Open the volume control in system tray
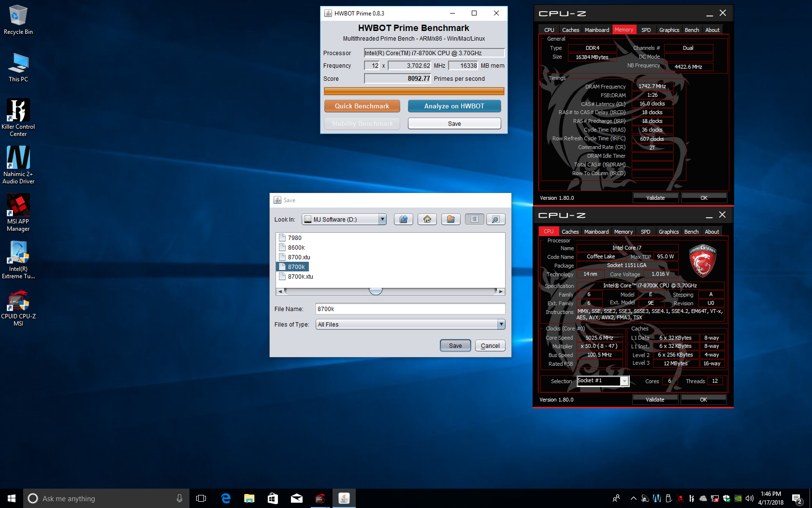 tap(750, 498)
